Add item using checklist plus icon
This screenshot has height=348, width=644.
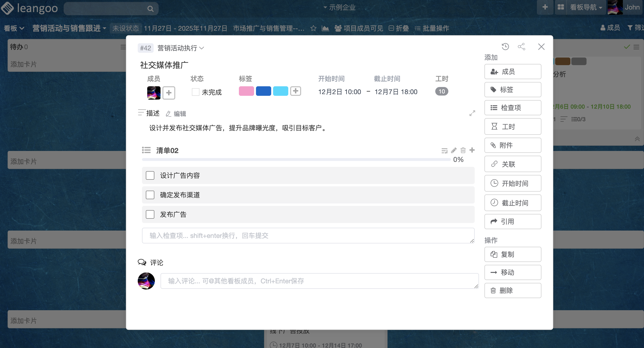coord(472,150)
